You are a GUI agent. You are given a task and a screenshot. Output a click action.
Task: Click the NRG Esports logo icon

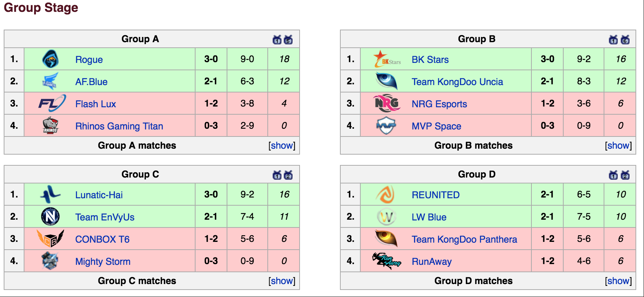[x=387, y=103]
